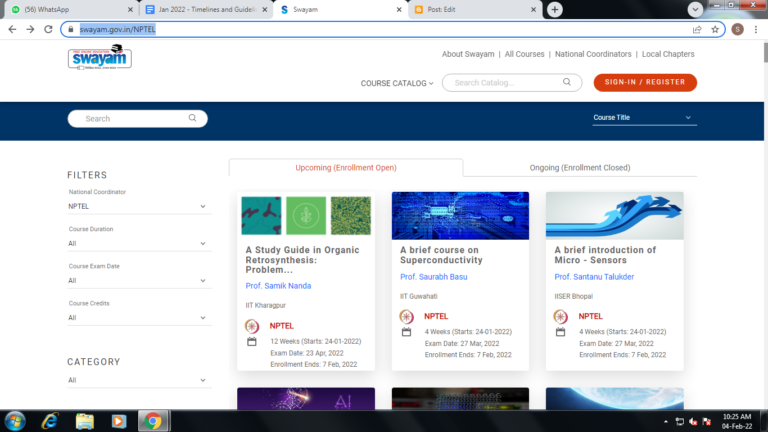Screen dimensions: 768x432
Task: Click the Swayam logo in header
Action: [100, 60]
